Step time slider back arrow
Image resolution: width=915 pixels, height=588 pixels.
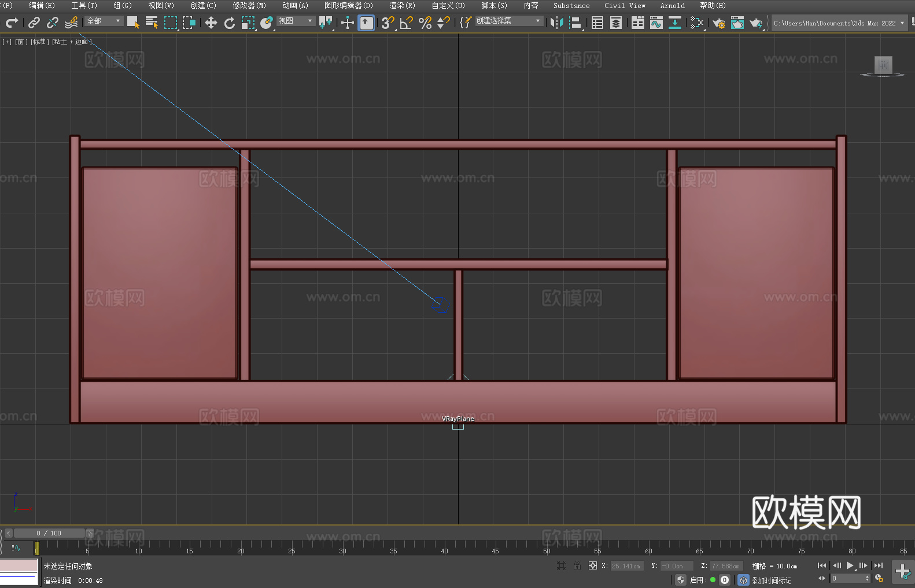tap(8, 533)
